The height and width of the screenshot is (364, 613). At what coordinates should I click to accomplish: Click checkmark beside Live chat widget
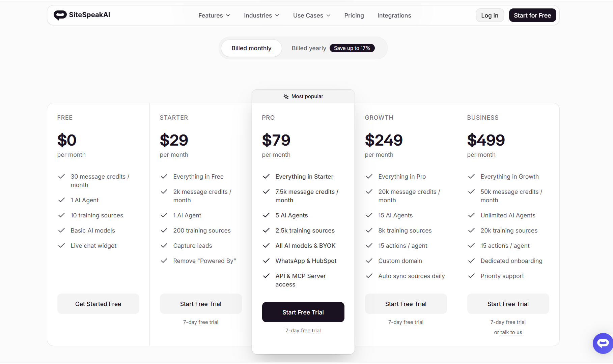pos(61,246)
